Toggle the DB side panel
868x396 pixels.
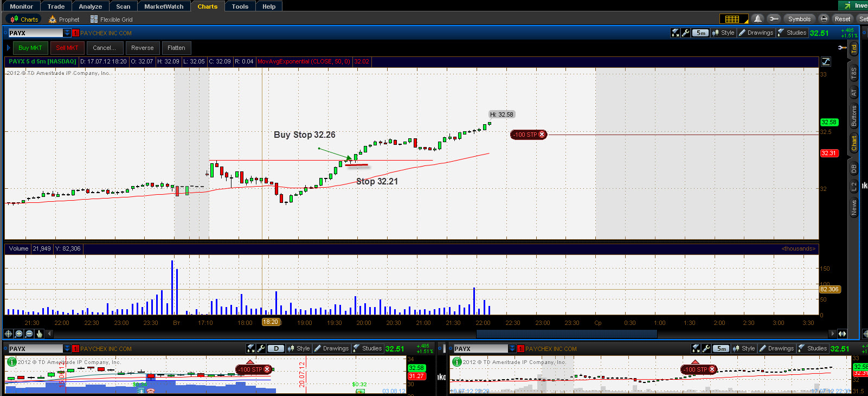854,169
